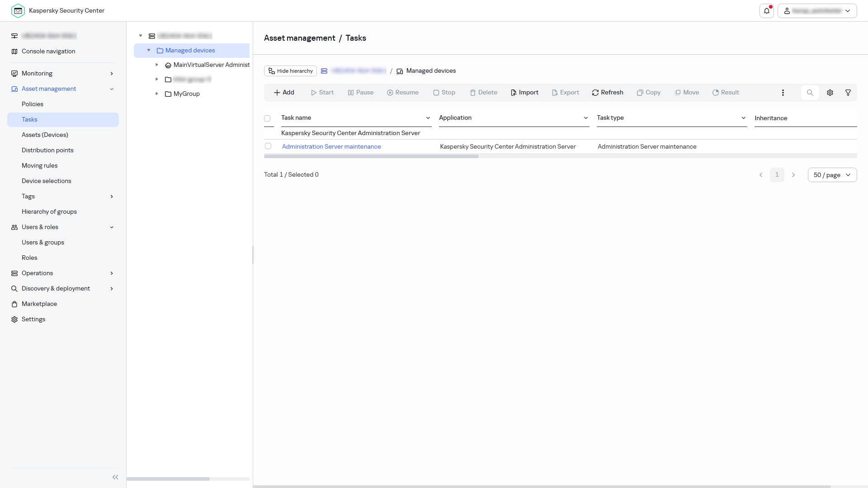The height and width of the screenshot is (488, 868).
Task: Expand MainVirtualServer tree node
Action: point(157,65)
